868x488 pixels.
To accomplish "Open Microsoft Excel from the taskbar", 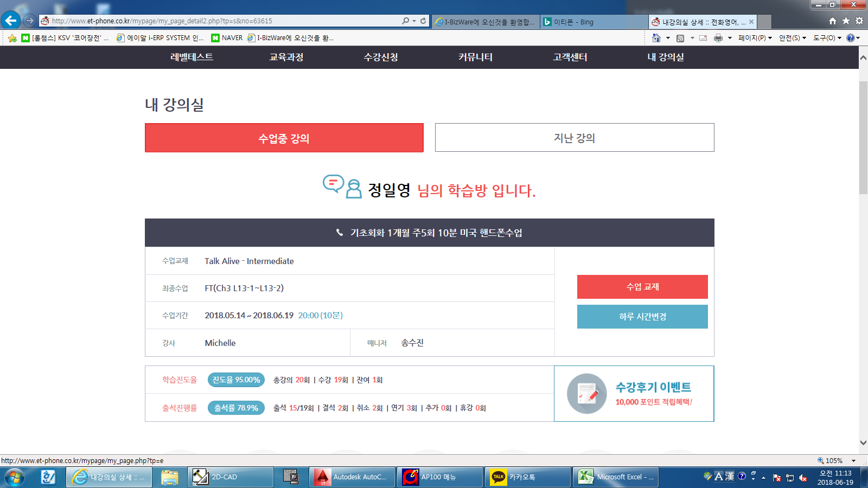I will tap(617, 477).
